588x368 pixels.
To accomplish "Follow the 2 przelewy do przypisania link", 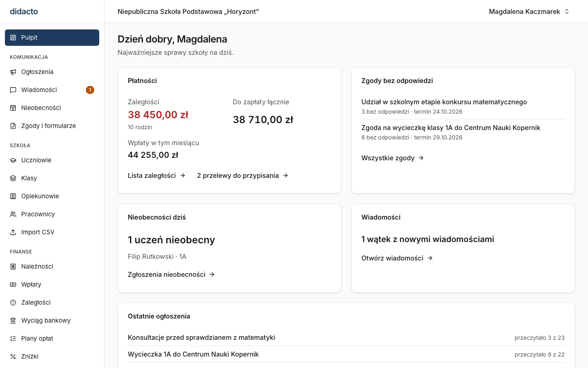I will tap(243, 175).
